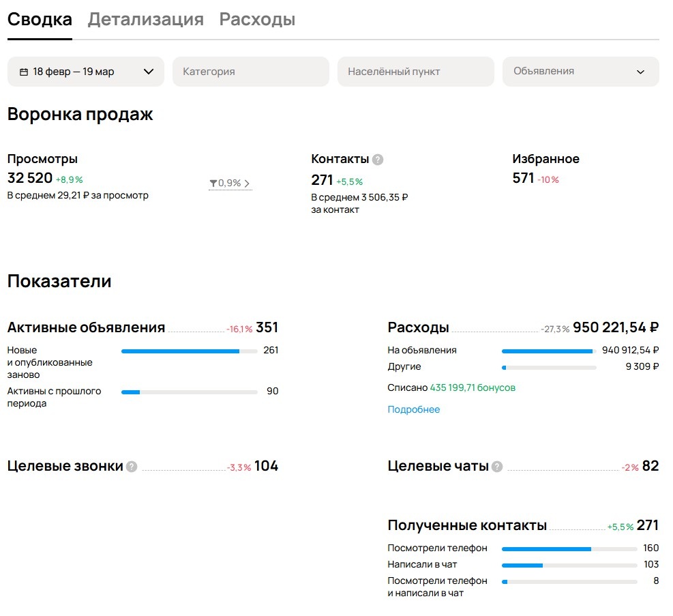The width and height of the screenshot is (673, 616).
Task: Click the Целевые чаты value 82
Action: [650, 466]
